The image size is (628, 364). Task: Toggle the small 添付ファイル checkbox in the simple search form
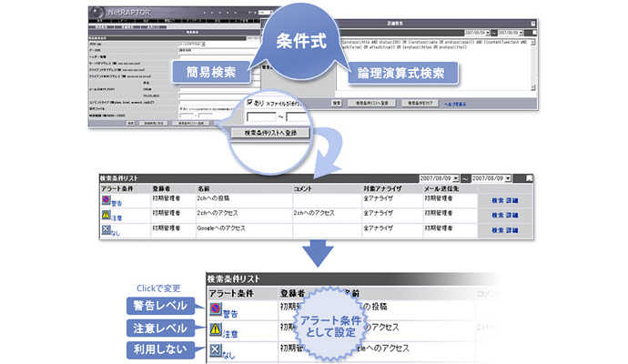tap(181, 108)
